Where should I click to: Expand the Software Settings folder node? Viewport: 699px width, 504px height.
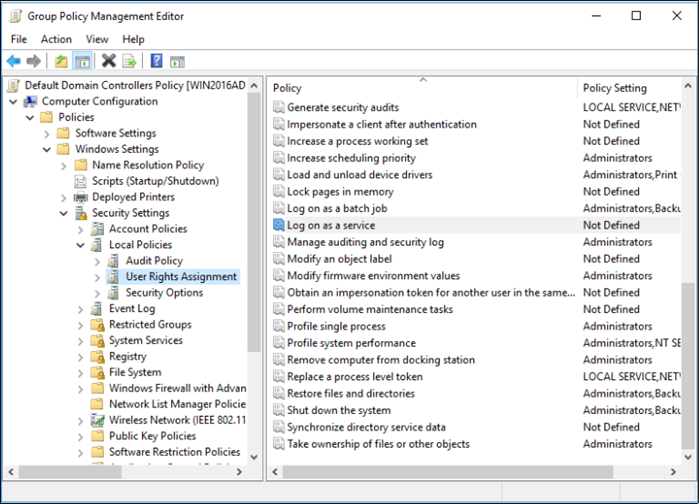pyautogui.click(x=47, y=133)
